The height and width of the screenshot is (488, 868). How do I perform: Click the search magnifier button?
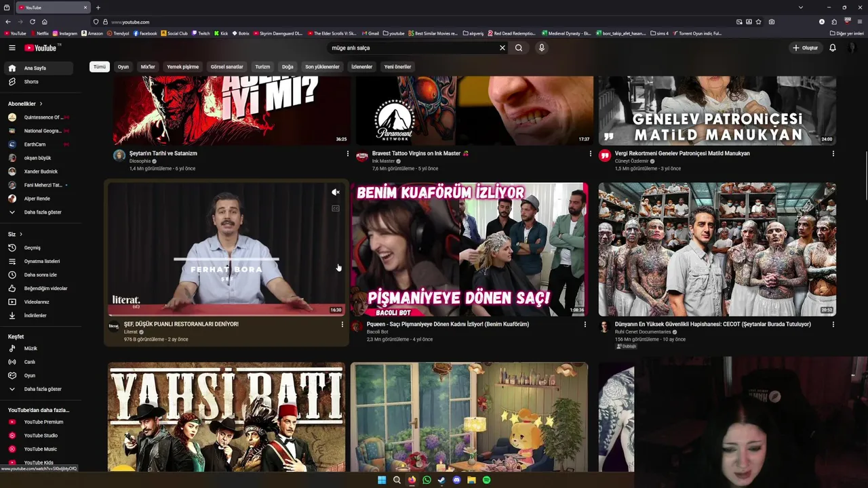[519, 47]
